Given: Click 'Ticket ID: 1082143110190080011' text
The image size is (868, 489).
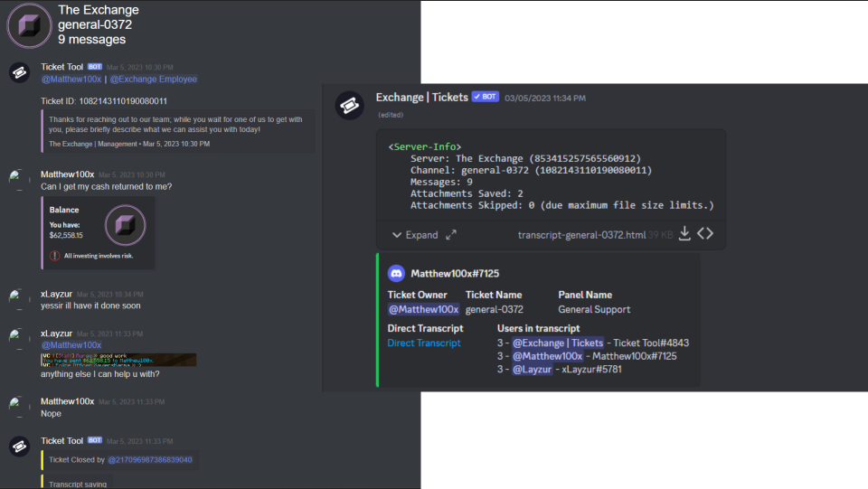Looking at the screenshot, I should [x=104, y=101].
